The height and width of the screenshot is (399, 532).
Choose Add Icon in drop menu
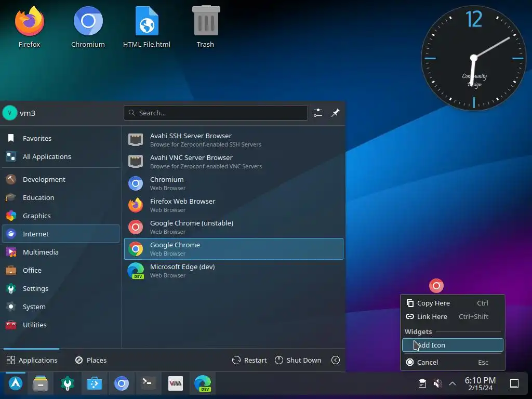pos(453,345)
